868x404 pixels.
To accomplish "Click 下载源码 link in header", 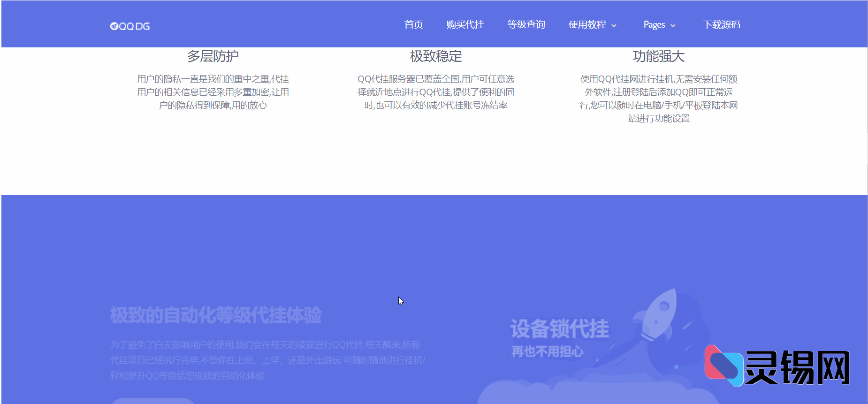I will coord(721,24).
